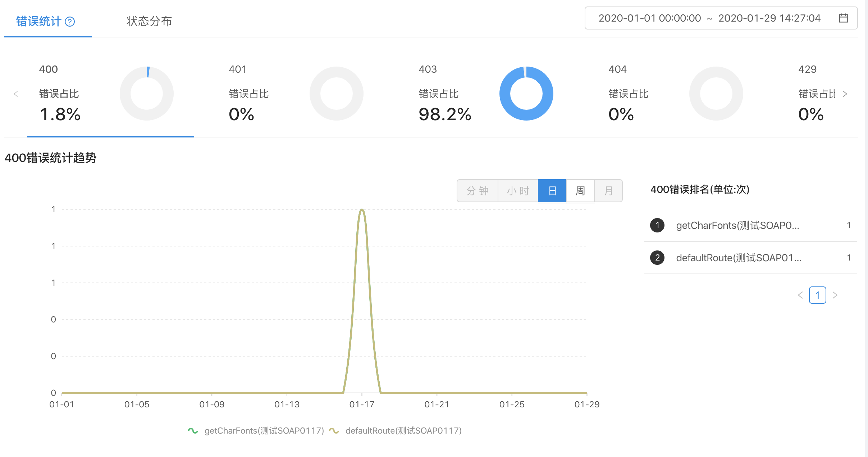Viewport: 868px width, 457px height.
Task: Click the 403 error blue donut chart
Action: (526, 94)
